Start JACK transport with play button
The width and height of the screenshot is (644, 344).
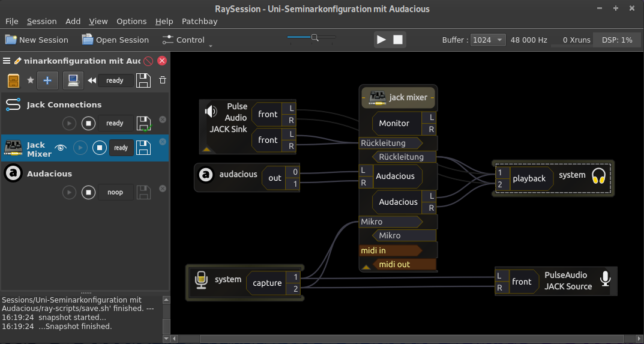pyautogui.click(x=381, y=40)
